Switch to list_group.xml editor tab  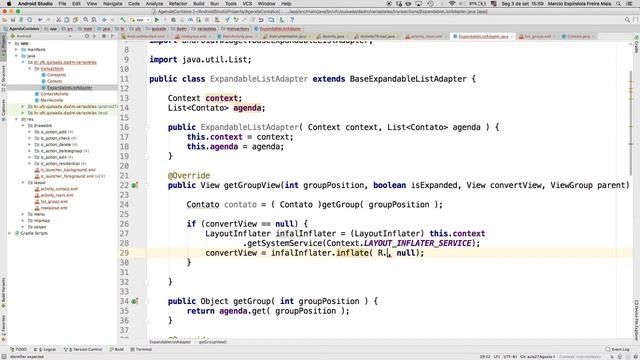click(537, 36)
